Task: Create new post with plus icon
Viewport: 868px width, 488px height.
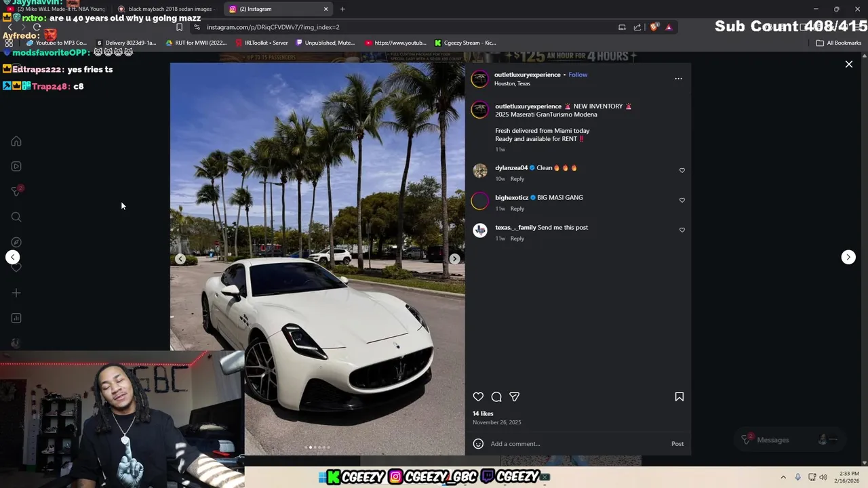Action: tap(16, 293)
